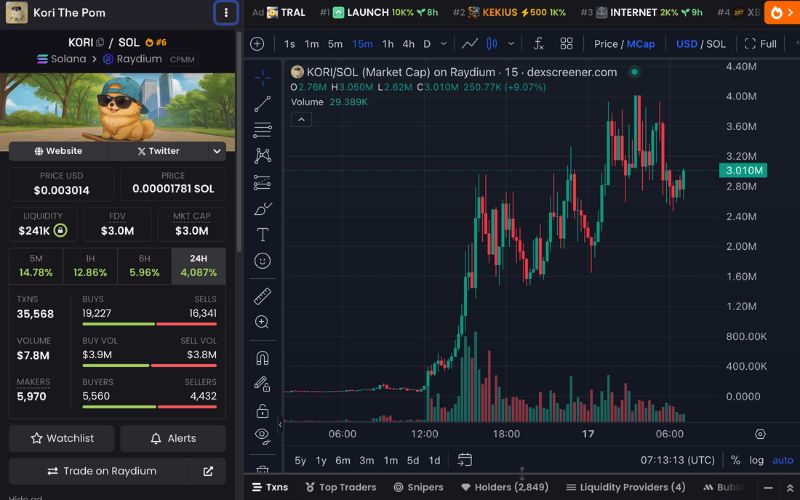
Task: Open Raydium trade in new window
Action: pyautogui.click(x=208, y=471)
